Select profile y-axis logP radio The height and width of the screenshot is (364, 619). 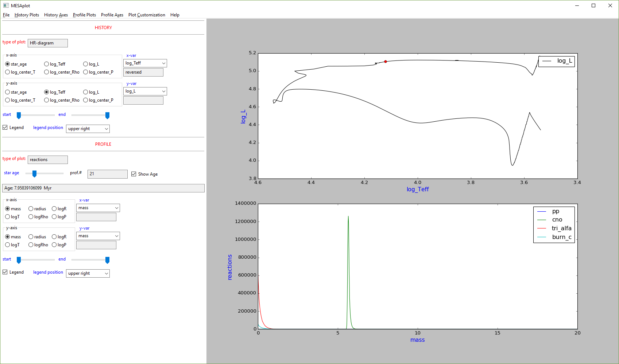pyautogui.click(x=54, y=245)
